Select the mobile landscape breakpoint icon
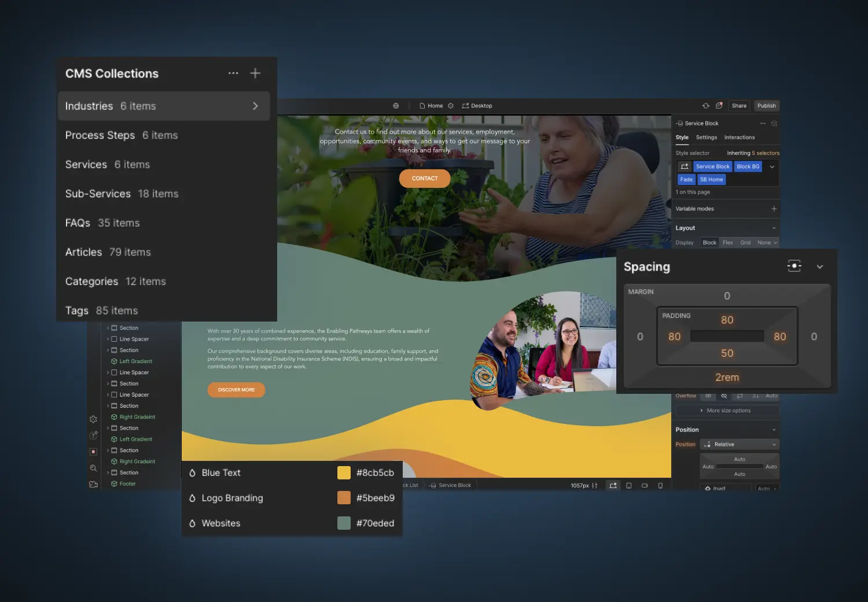This screenshot has height=602, width=868. pos(645,486)
